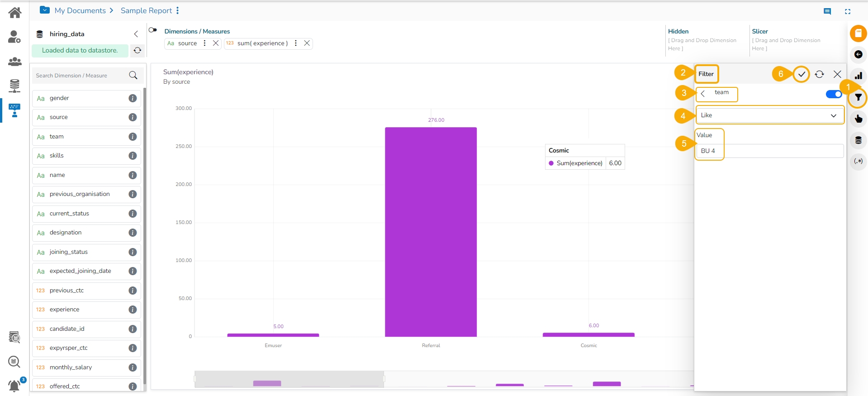This screenshot has width=868, height=396.
Task: Select the joining_status dimension
Action: coord(86,252)
